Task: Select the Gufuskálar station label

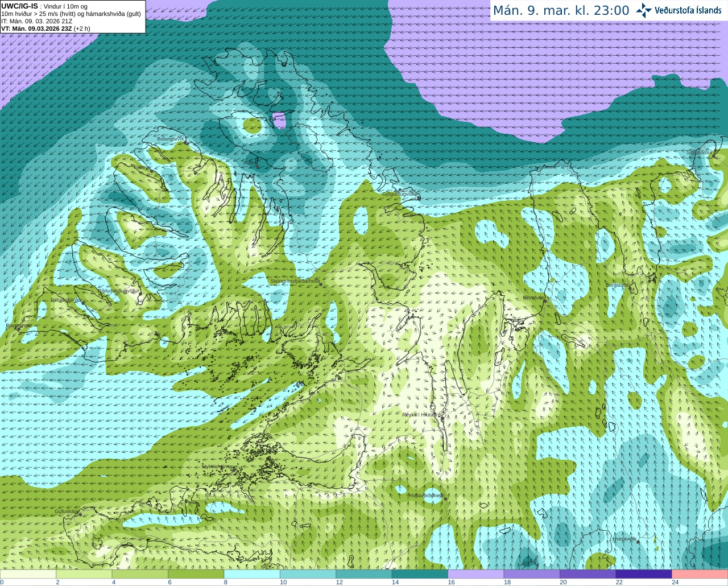Action: point(67,511)
